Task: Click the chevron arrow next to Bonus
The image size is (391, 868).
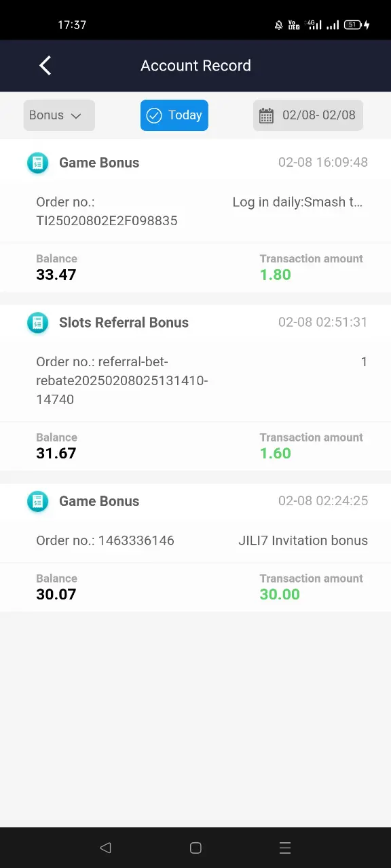Action: coord(76,116)
